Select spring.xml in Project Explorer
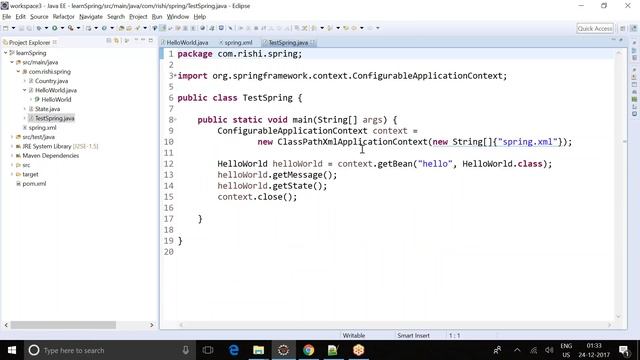The height and width of the screenshot is (360, 640). (42, 128)
